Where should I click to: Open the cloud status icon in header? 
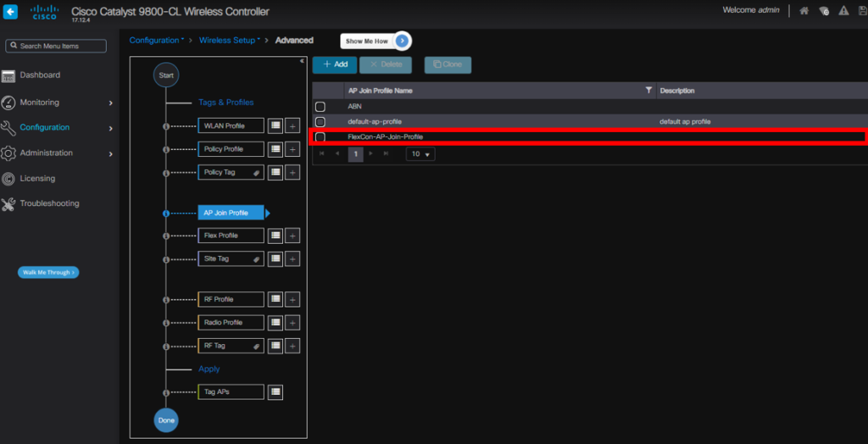[x=824, y=10]
